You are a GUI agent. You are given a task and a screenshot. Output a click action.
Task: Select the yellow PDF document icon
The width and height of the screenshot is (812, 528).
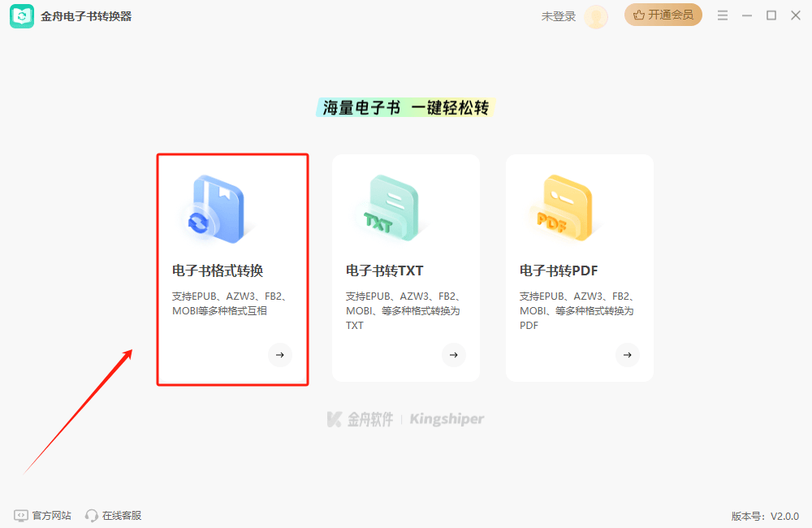[565, 209]
